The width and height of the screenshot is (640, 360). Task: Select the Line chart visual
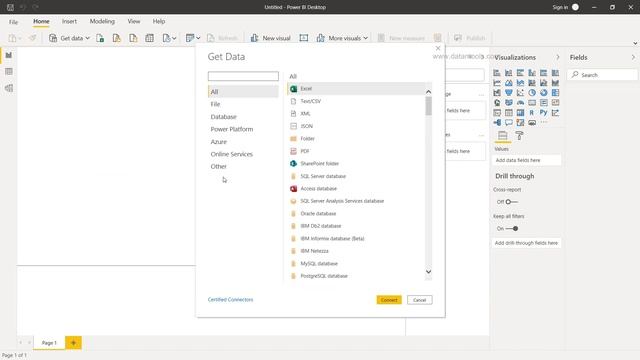(x=497, y=83)
